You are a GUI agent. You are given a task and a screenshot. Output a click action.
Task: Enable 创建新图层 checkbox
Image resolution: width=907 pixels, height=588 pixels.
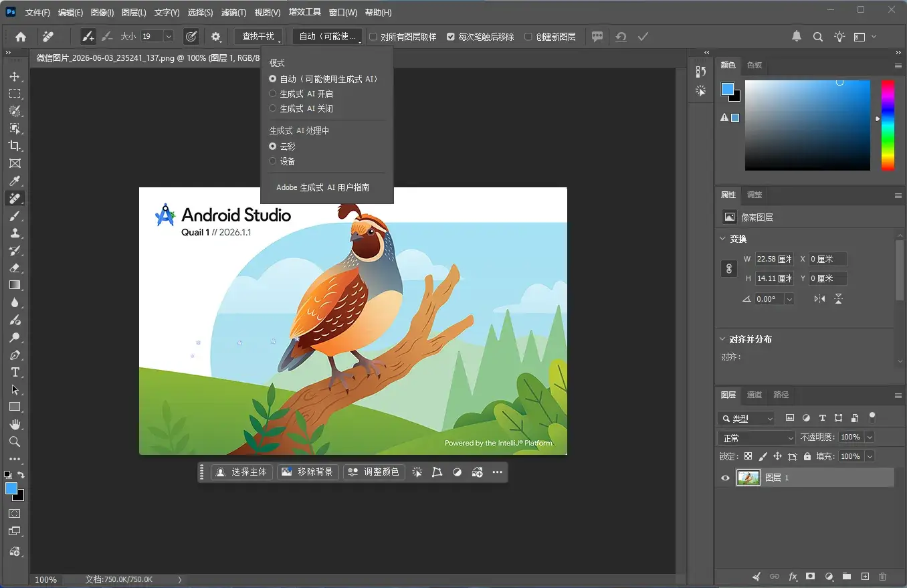[x=528, y=37]
